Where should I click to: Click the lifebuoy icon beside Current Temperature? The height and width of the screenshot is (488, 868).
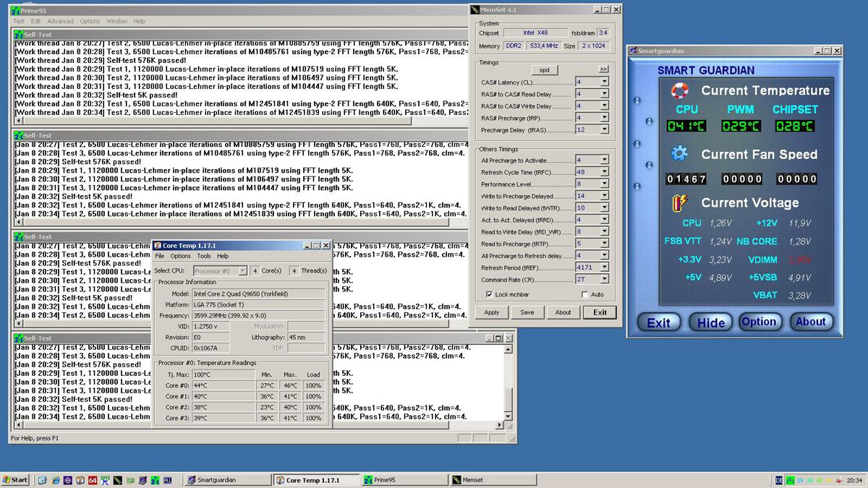tap(679, 90)
